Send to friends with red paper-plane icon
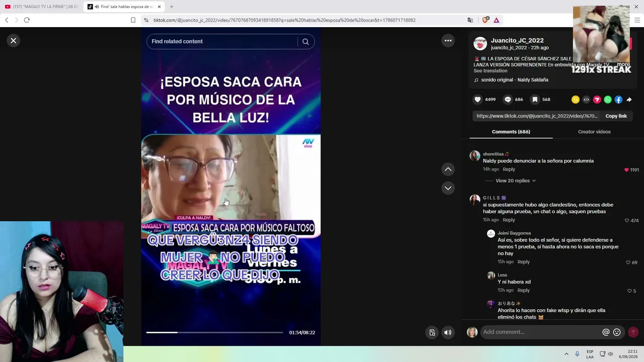This screenshot has width=644, height=362. pos(597,100)
